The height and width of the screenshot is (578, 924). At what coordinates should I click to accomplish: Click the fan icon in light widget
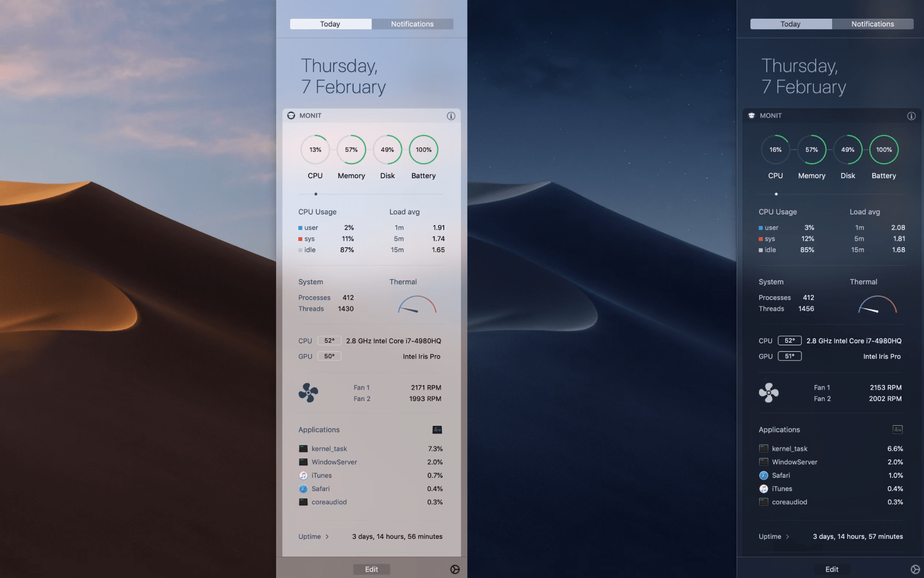[308, 393]
